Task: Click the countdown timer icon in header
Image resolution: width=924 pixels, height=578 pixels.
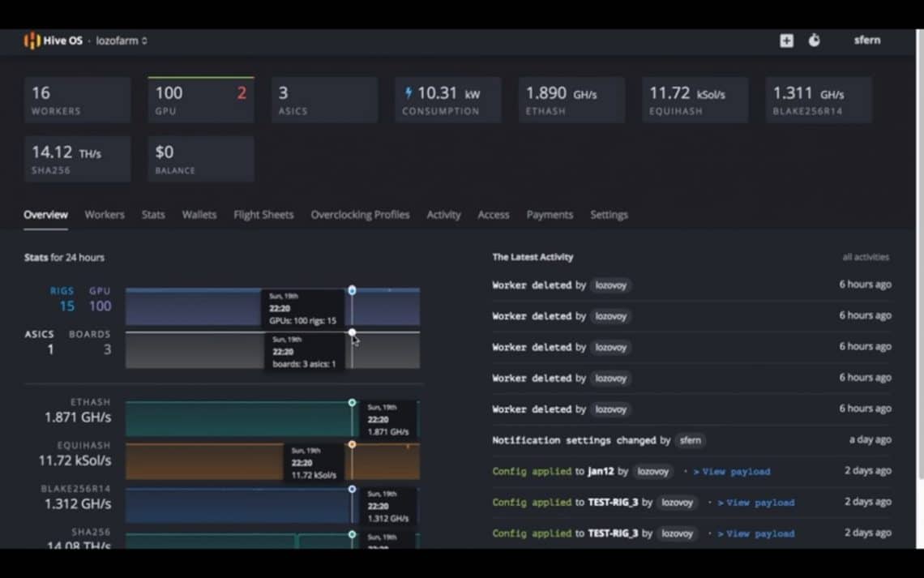Action: [x=814, y=40]
